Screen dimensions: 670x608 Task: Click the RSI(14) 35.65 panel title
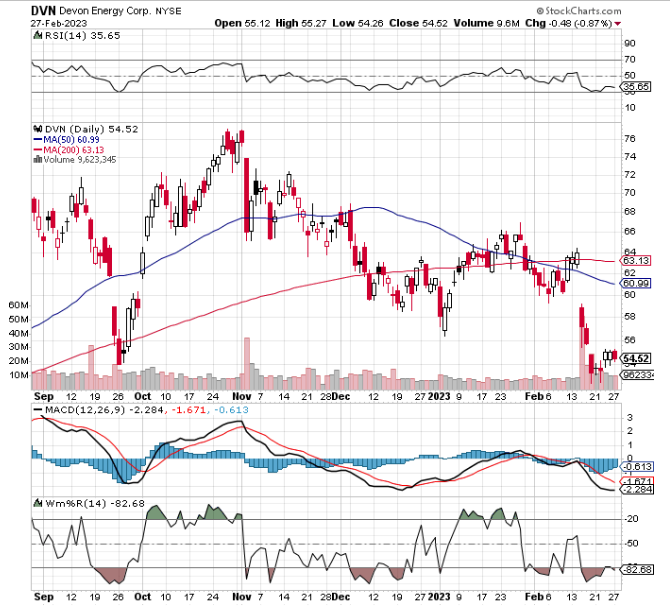click(x=82, y=35)
